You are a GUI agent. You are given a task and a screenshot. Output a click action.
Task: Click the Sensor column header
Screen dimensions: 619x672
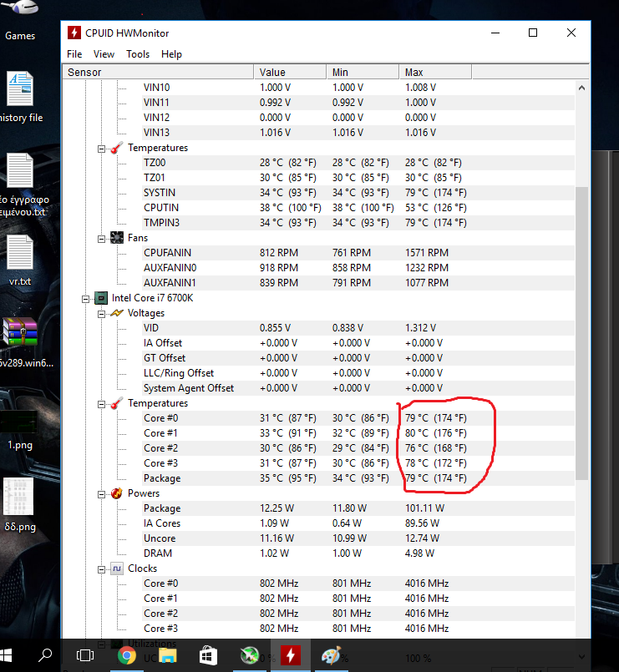click(x=158, y=72)
